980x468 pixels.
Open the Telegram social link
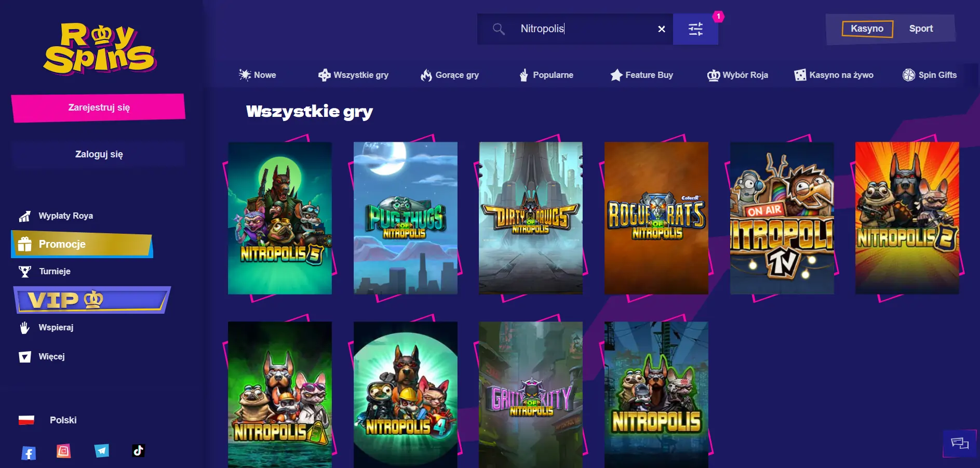click(x=102, y=451)
